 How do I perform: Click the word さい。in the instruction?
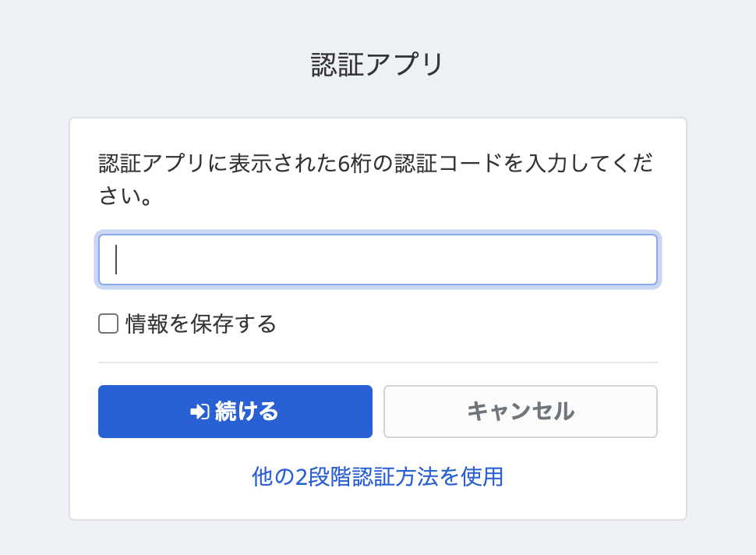125,196
